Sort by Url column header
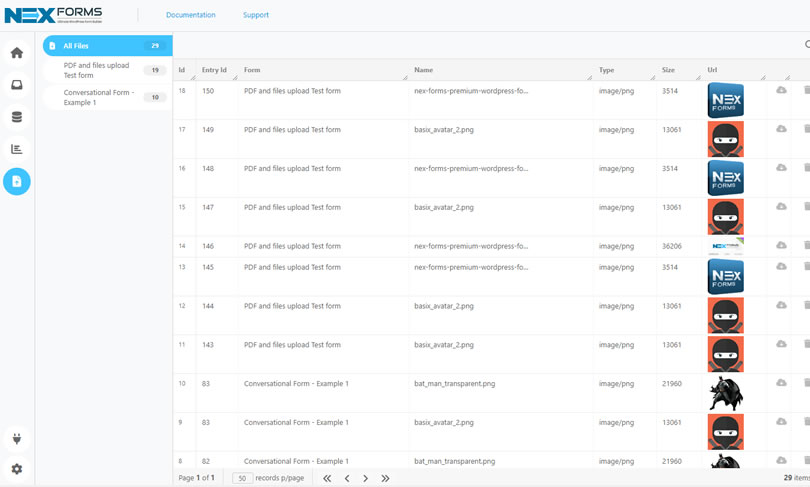Image resolution: width=810 pixels, height=487 pixels. coord(712,70)
